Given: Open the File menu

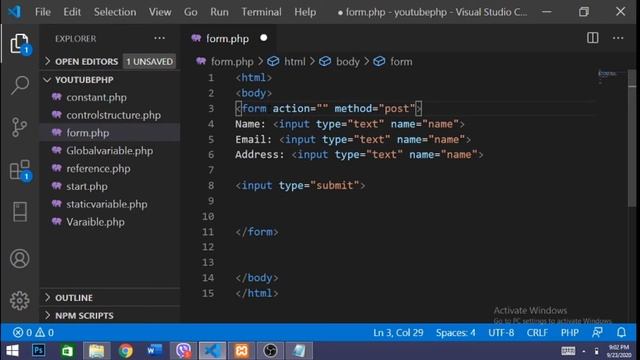Looking at the screenshot, I should pyautogui.click(x=43, y=12).
